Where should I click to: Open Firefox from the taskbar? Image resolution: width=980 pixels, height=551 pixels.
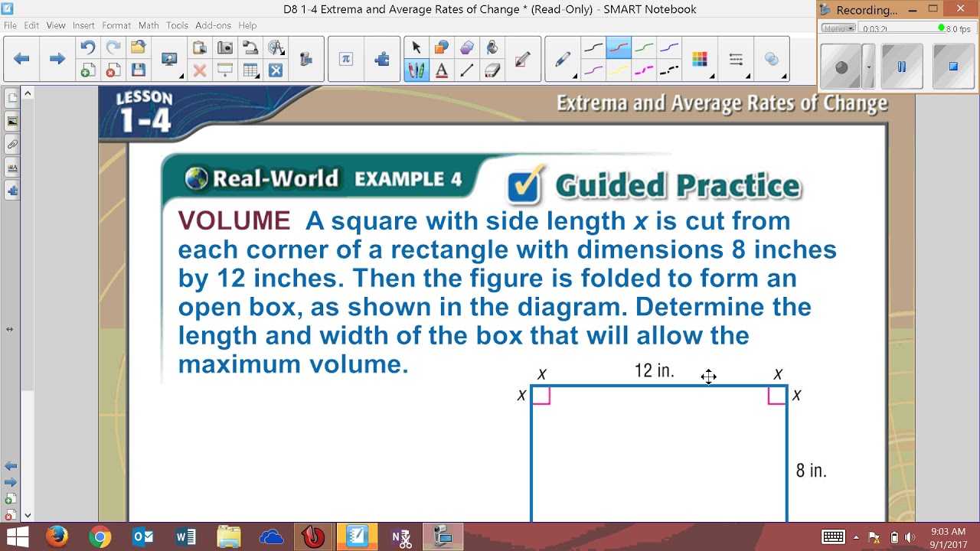(57, 537)
